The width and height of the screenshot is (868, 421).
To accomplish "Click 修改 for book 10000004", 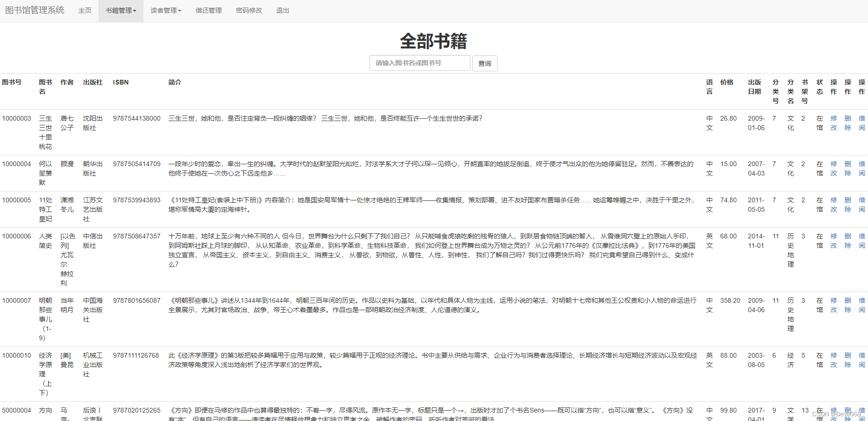I will 834,168.
